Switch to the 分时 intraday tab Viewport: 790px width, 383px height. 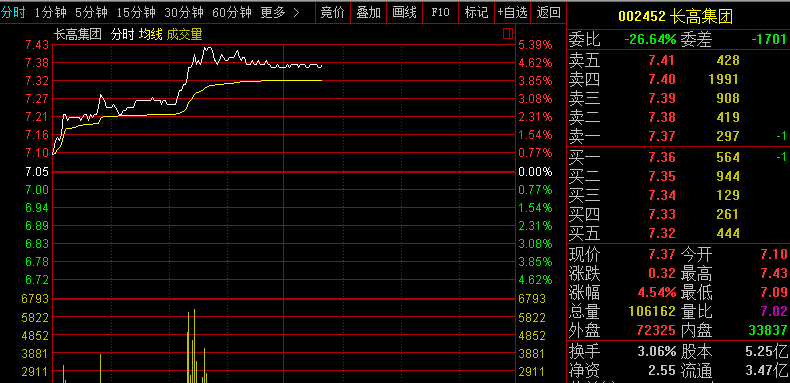click(13, 13)
